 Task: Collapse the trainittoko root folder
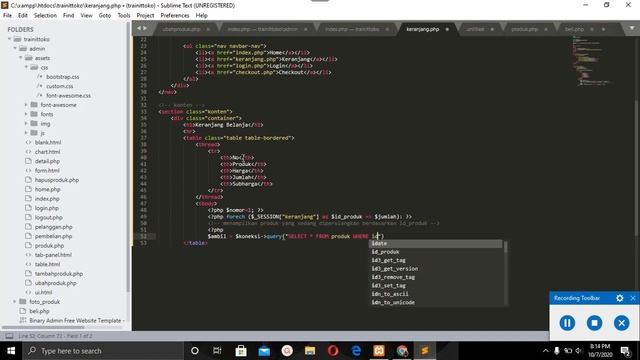point(10,39)
